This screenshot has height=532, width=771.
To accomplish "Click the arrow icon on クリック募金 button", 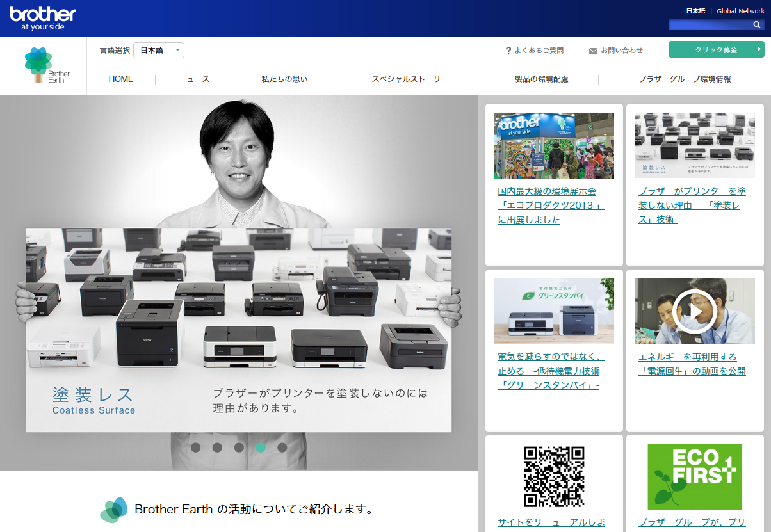I will [x=758, y=49].
